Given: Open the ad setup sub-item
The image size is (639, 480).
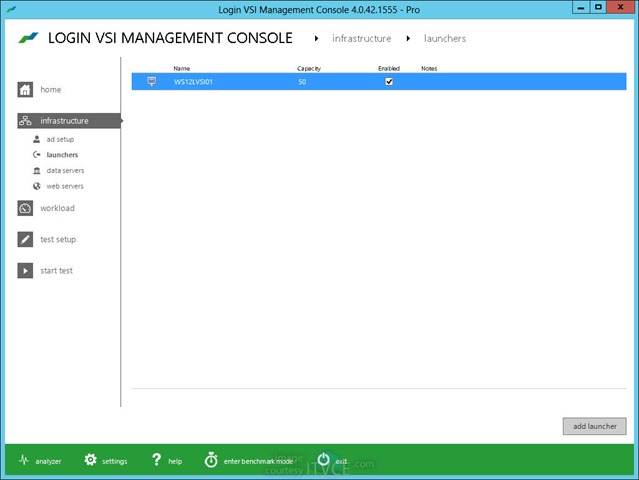Looking at the screenshot, I should coord(60,139).
